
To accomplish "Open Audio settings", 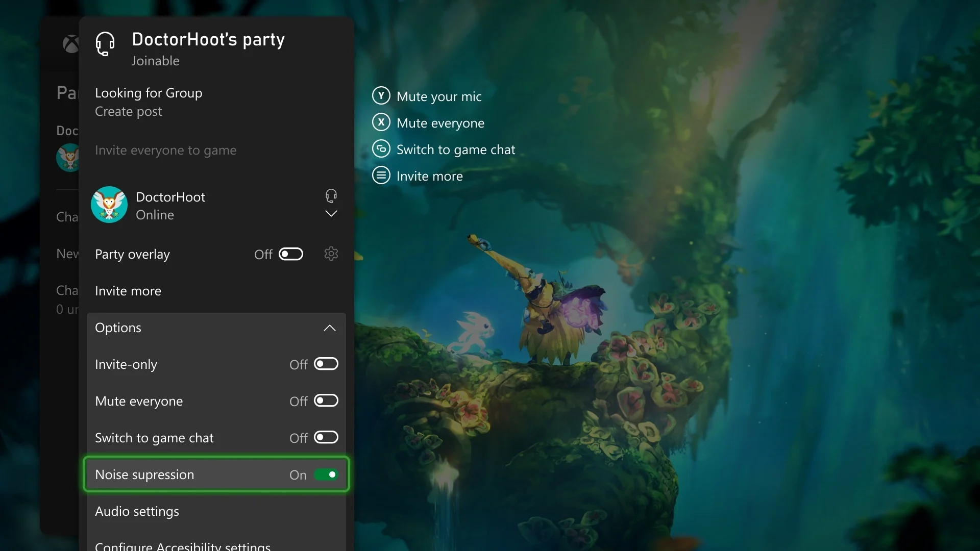I will point(137,511).
